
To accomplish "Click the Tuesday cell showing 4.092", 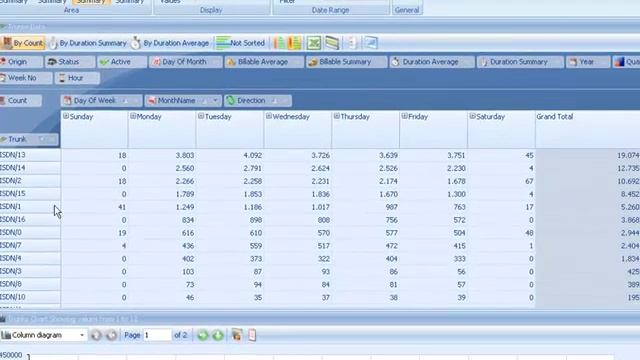I will point(230,155).
